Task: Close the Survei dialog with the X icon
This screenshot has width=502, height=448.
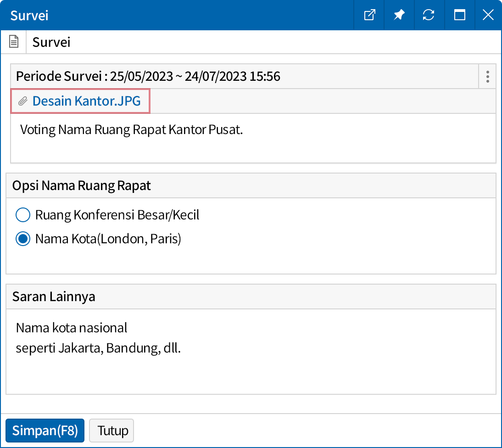Action: pos(488,15)
